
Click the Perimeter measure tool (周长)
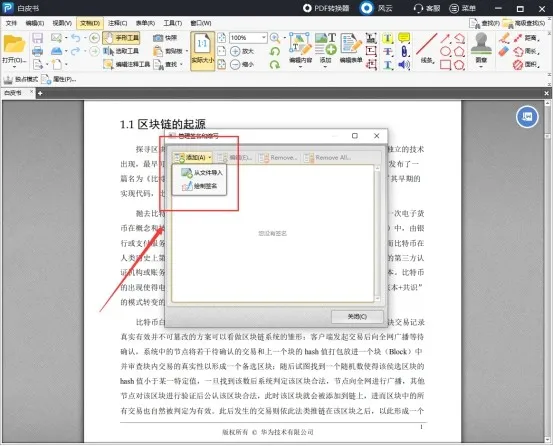(526, 51)
